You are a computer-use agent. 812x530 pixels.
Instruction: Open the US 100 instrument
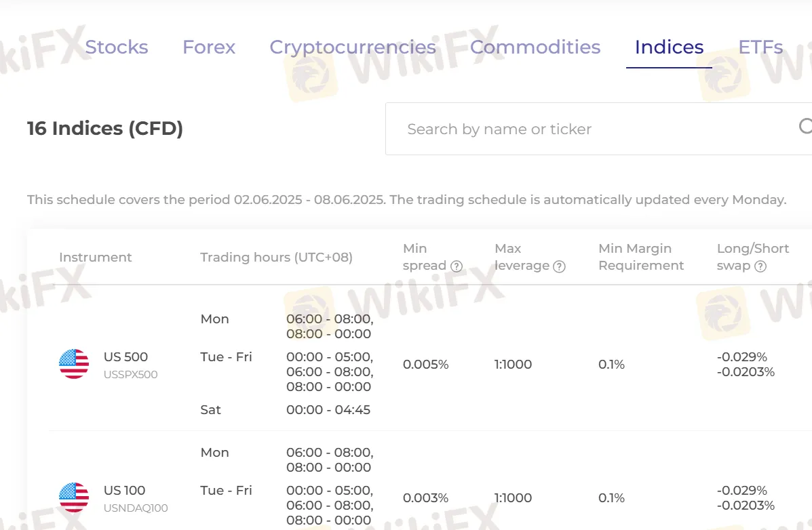(x=125, y=491)
